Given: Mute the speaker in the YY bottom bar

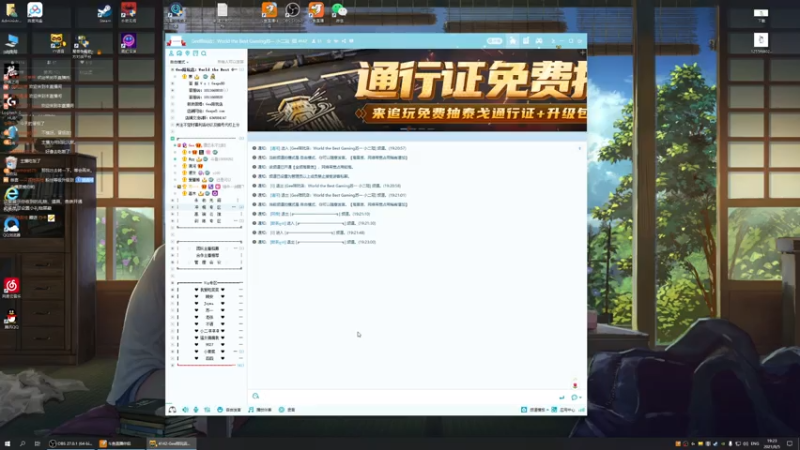Looking at the screenshot, I should coord(185,410).
